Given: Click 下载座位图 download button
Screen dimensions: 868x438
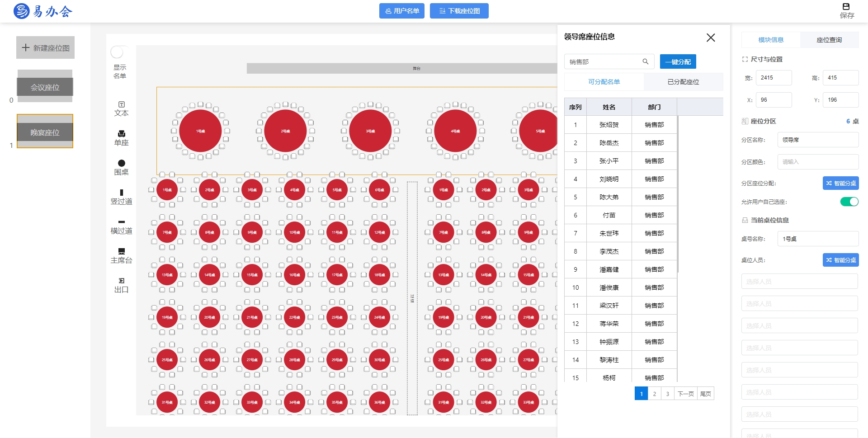Looking at the screenshot, I should point(459,11).
